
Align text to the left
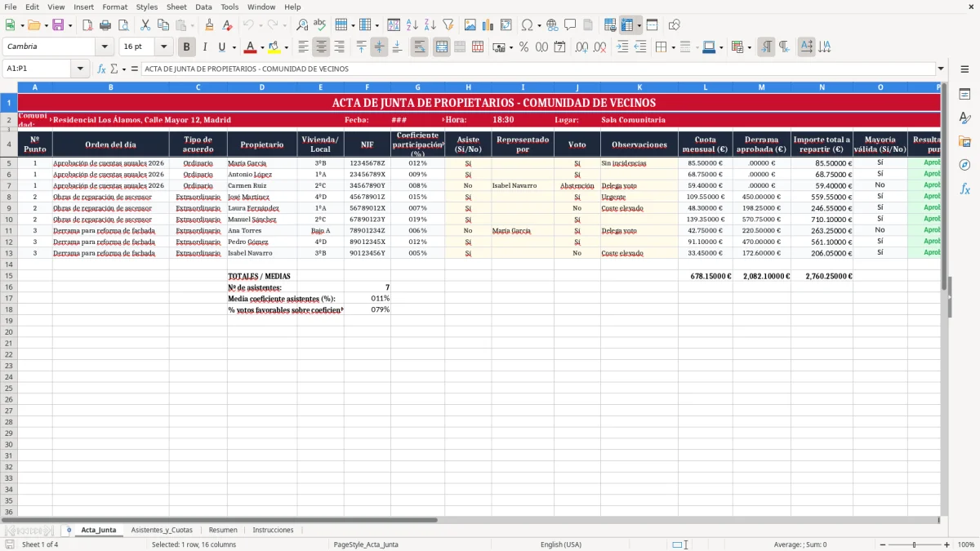pyautogui.click(x=304, y=47)
